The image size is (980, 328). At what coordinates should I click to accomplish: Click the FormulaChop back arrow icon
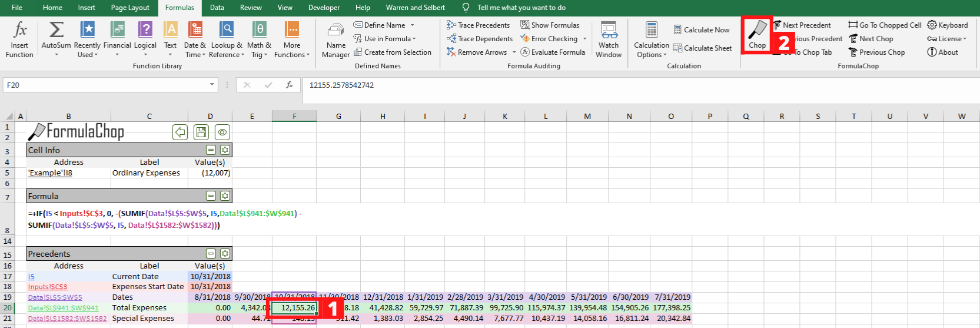click(180, 132)
